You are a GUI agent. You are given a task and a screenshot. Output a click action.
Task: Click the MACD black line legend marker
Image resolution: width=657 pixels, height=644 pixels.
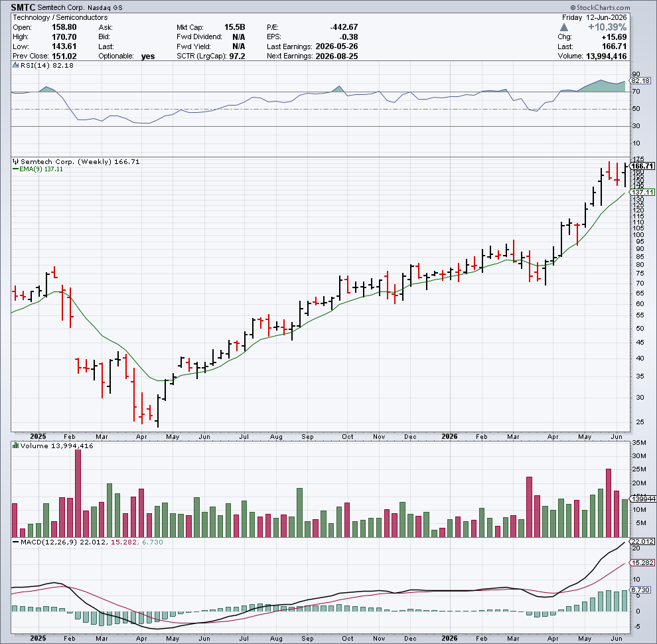click(x=15, y=542)
